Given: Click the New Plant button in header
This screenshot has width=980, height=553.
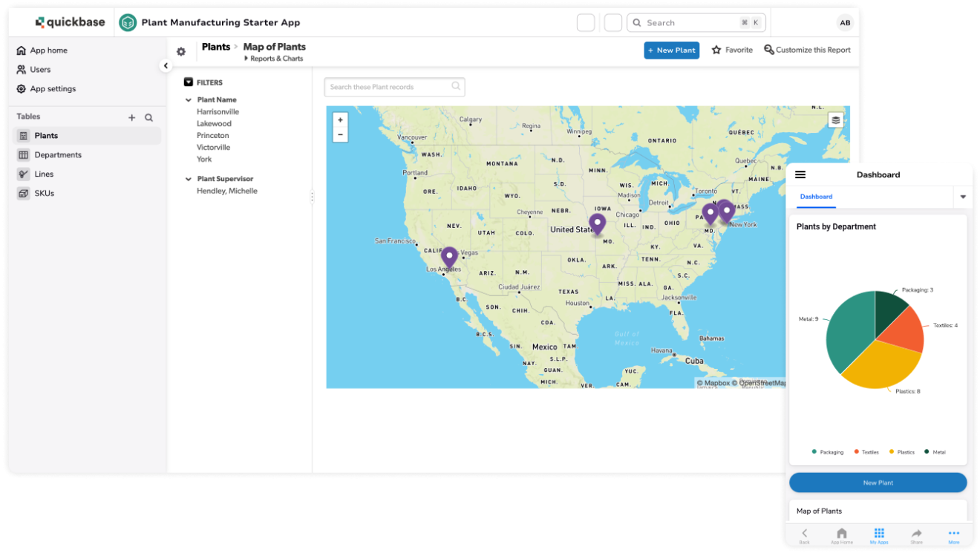Looking at the screenshot, I should 671,50.
